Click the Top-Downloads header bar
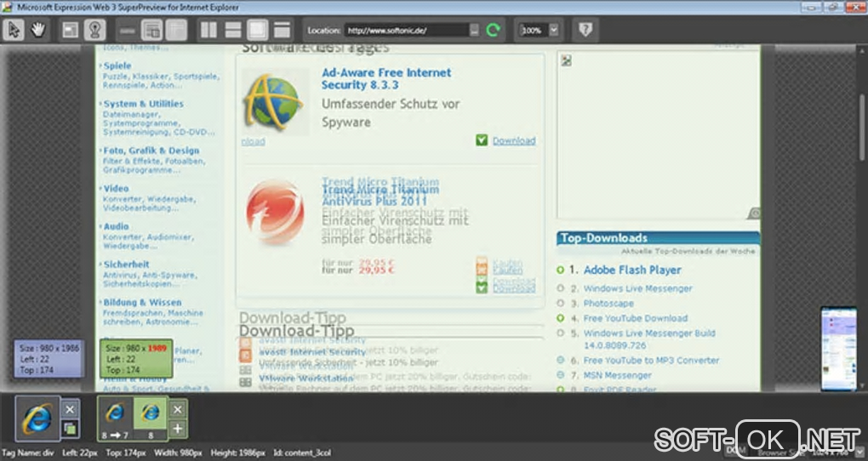Viewport: 868px width, 461px height. [x=658, y=238]
